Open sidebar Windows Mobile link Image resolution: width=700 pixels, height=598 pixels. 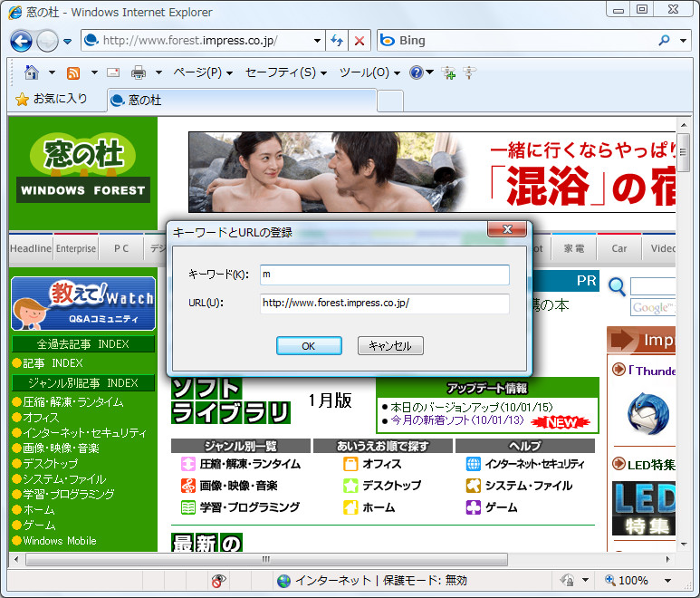[x=60, y=541]
